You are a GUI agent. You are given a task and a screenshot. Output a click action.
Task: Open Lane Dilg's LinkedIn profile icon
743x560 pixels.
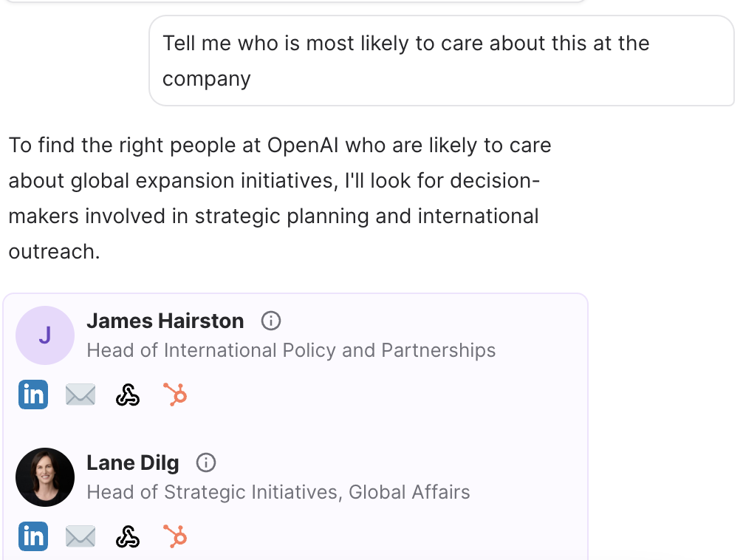tap(33, 536)
